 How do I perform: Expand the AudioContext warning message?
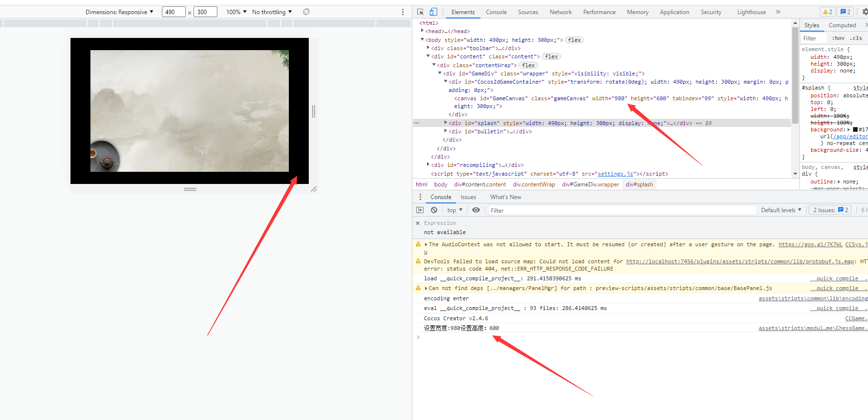pyautogui.click(x=426, y=244)
